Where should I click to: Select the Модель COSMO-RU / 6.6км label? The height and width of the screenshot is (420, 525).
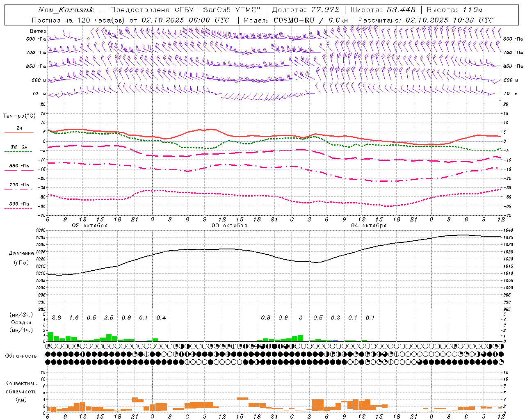coord(295,20)
